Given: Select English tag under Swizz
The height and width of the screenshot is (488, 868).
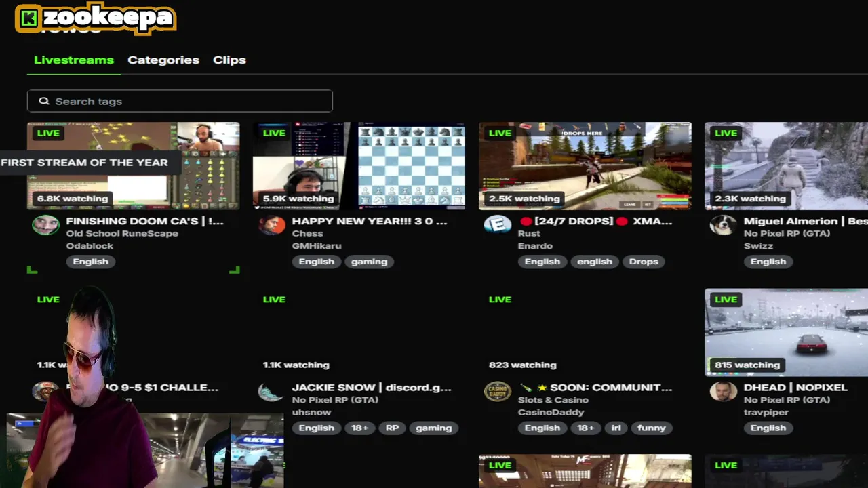Looking at the screenshot, I should click(x=768, y=262).
